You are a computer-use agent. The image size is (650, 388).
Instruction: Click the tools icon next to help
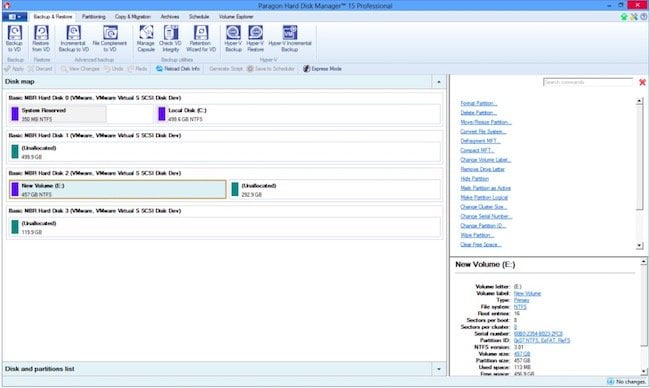634,17
